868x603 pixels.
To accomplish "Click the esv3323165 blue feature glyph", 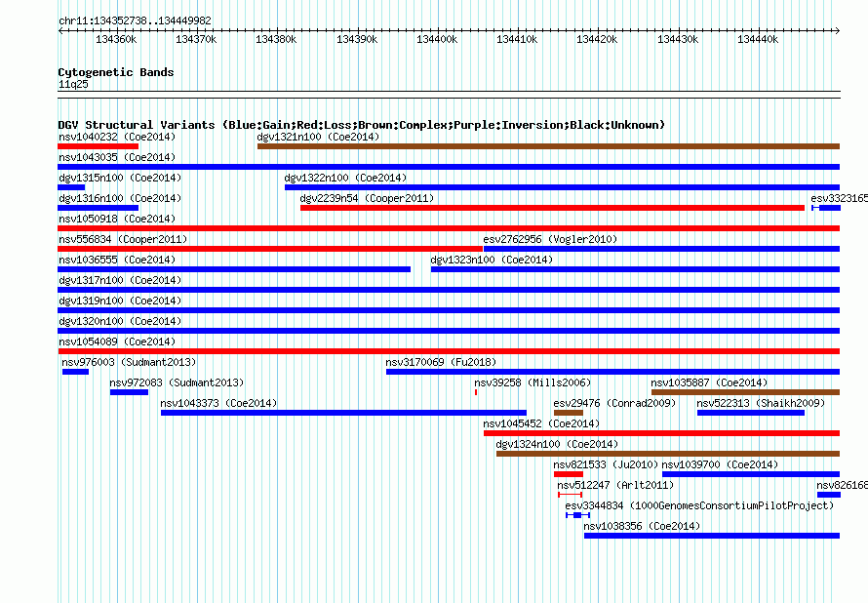I will coord(826,208).
